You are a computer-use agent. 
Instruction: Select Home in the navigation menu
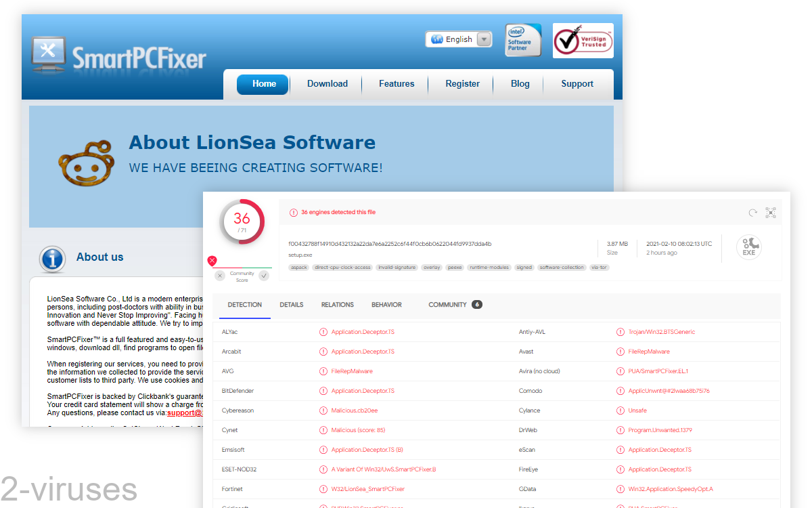[x=263, y=84]
